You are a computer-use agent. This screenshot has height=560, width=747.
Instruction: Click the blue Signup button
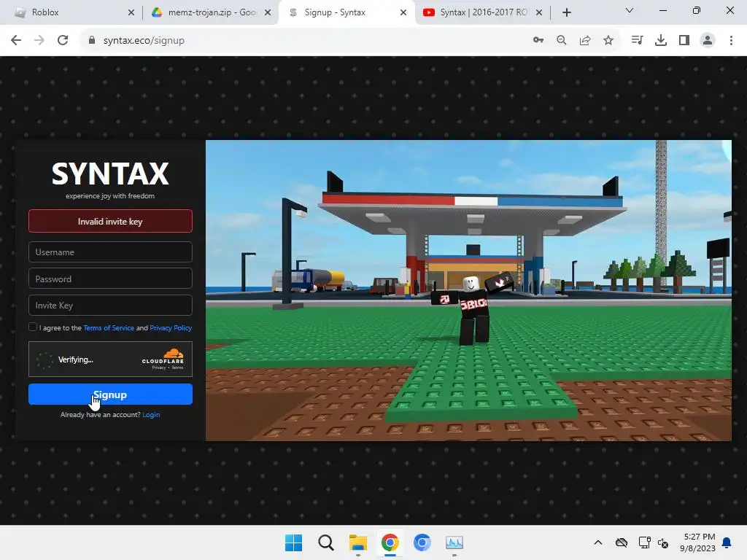110,394
